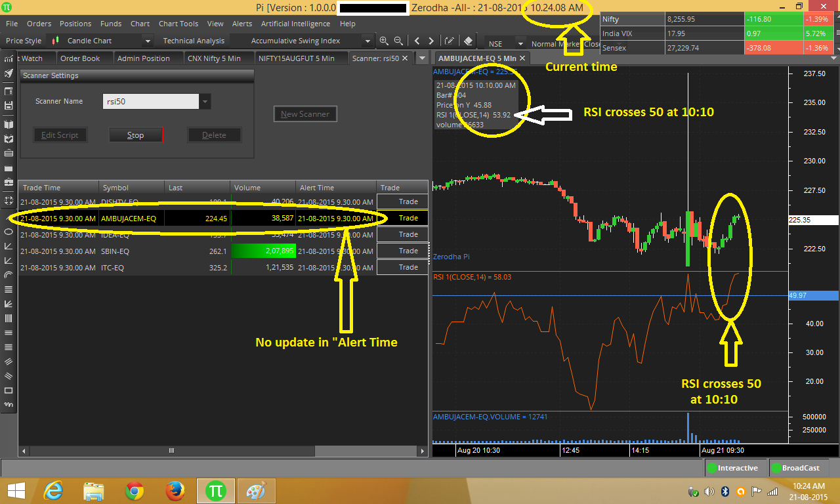The image size is (840, 504).
Task: Click the Delete scanner button
Action: 214,135
